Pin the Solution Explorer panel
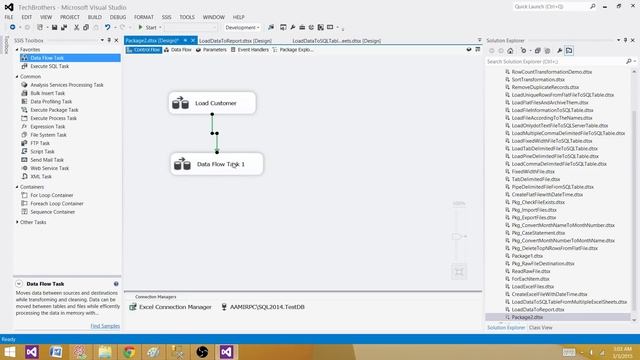The height and width of the screenshot is (360, 640). point(625,40)
